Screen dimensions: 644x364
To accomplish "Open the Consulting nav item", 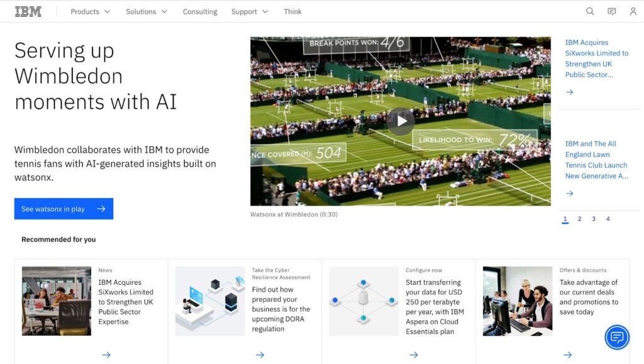I will point(200,11).
